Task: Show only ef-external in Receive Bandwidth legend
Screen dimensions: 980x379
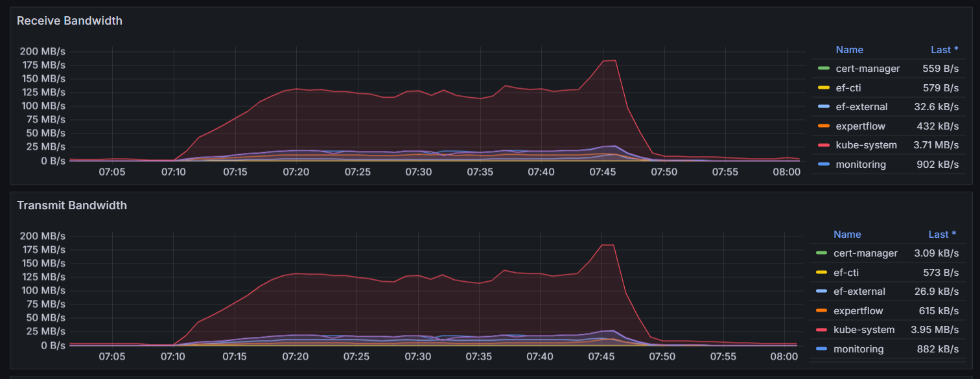Action: coord(861,107)
